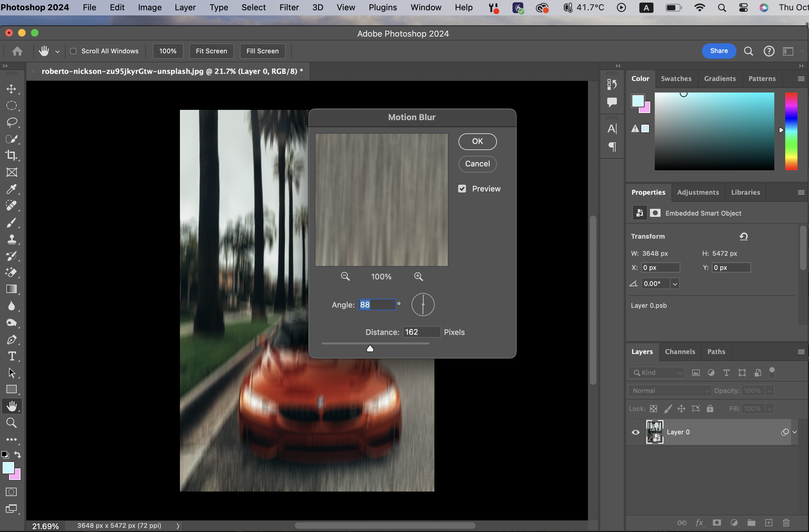
Task: Open the Normal blend mode dropdown
Action: 669,391
